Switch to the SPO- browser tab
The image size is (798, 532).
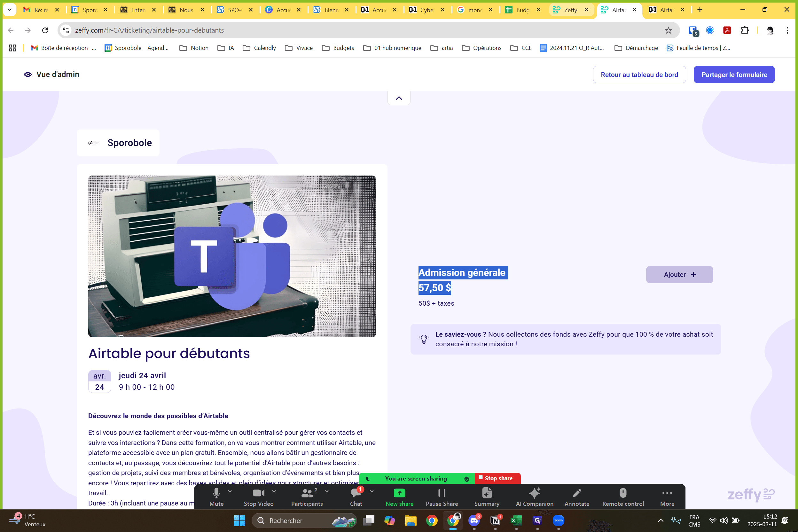233,10
